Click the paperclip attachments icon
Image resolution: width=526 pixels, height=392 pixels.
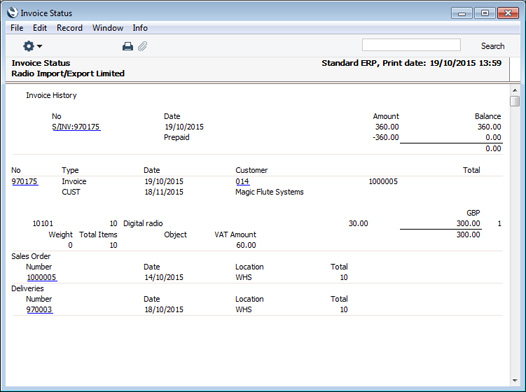(143, 46)
